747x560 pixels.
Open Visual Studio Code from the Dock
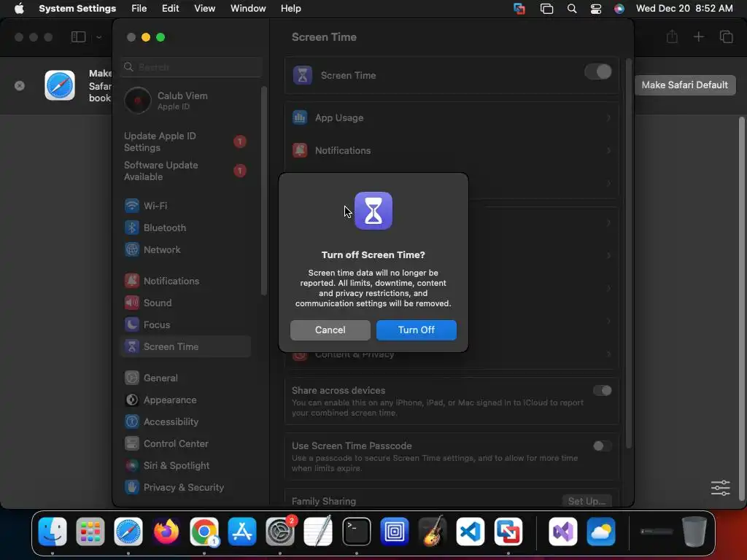tap(471, 532)
